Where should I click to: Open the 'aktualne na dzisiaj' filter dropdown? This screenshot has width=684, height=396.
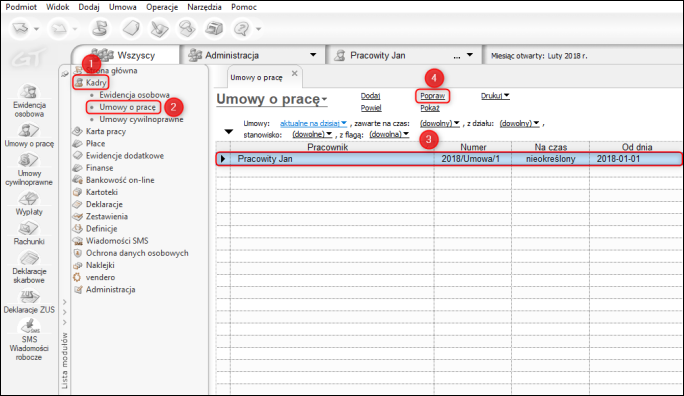(x=313, y=123)
